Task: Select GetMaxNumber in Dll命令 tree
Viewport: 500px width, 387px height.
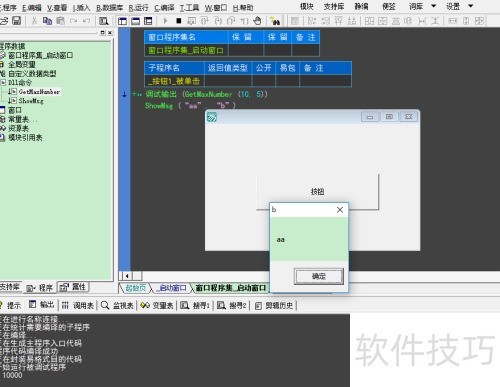Action: coord(39,92)
